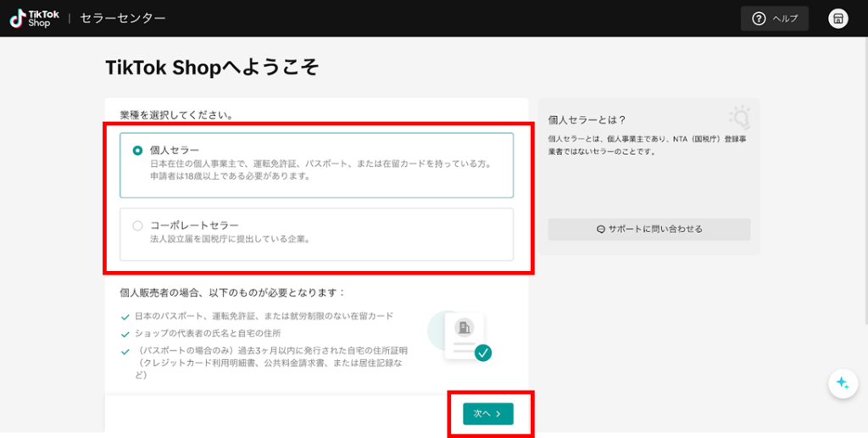Click the TikTok Shopへようこそ title
The image size is (868, 438).
(x=212, y=68)
